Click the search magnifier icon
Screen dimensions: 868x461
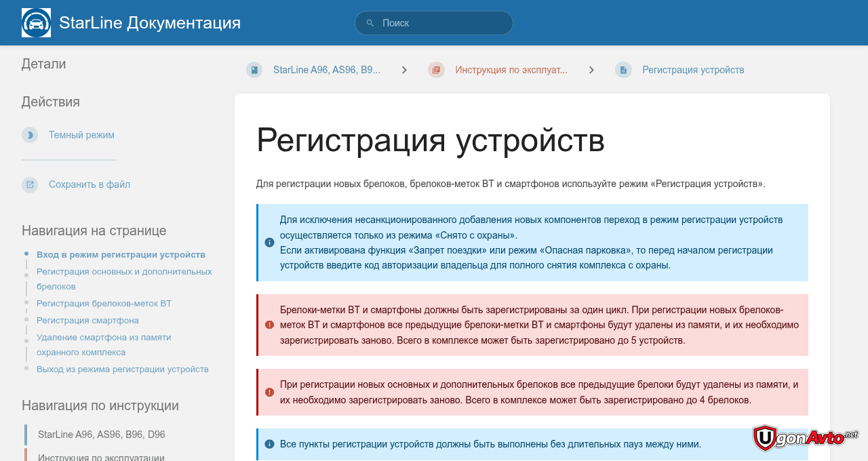pos(370,23)
